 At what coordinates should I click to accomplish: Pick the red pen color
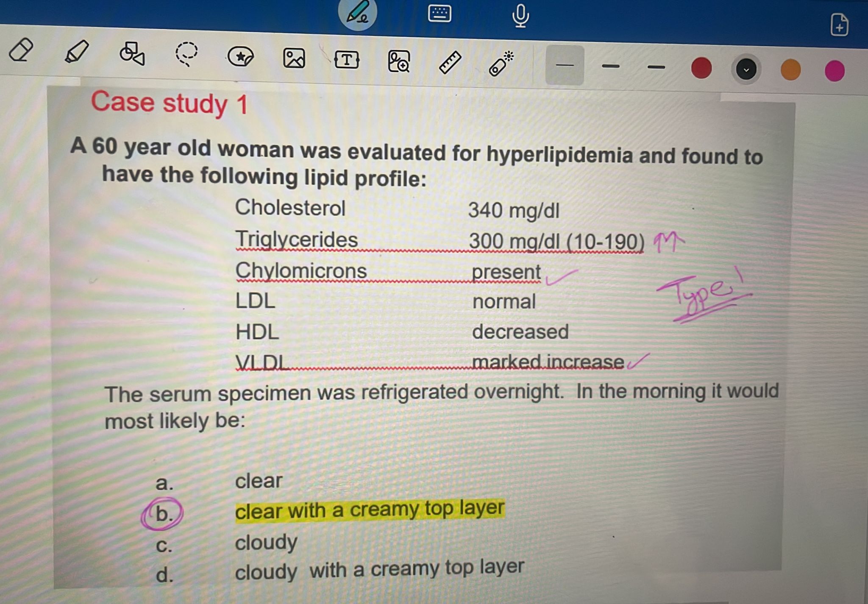[x=701, y=68]
